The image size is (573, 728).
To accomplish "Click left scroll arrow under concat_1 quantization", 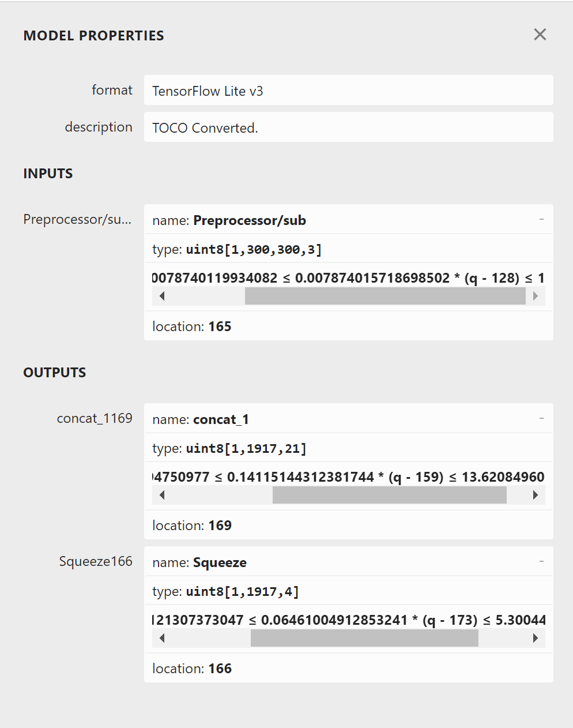I will point(162,495).
